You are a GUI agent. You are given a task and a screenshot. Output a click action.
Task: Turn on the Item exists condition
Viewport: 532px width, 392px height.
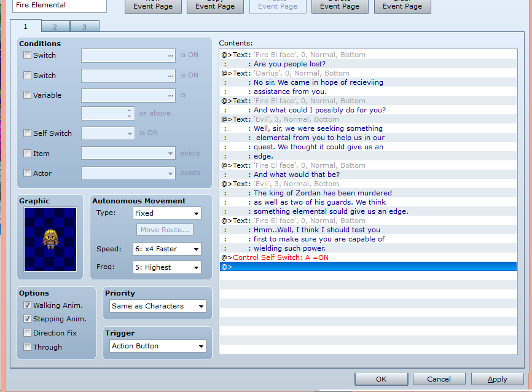click(27, 154)
